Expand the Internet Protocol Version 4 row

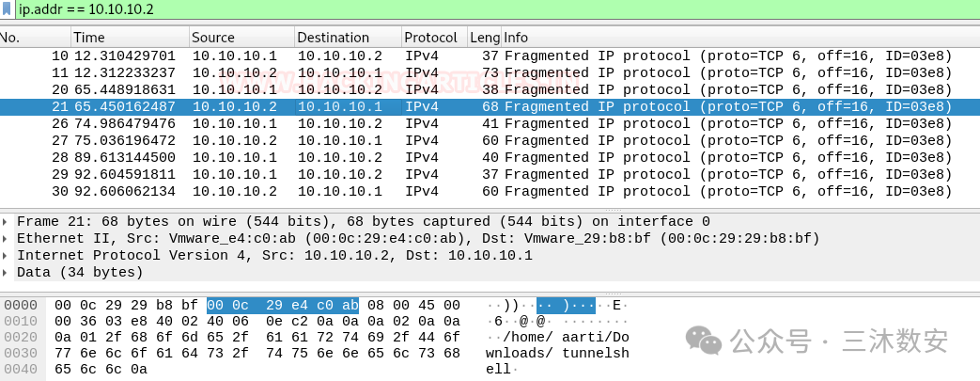pyautogui.click(x=5, y=255)
